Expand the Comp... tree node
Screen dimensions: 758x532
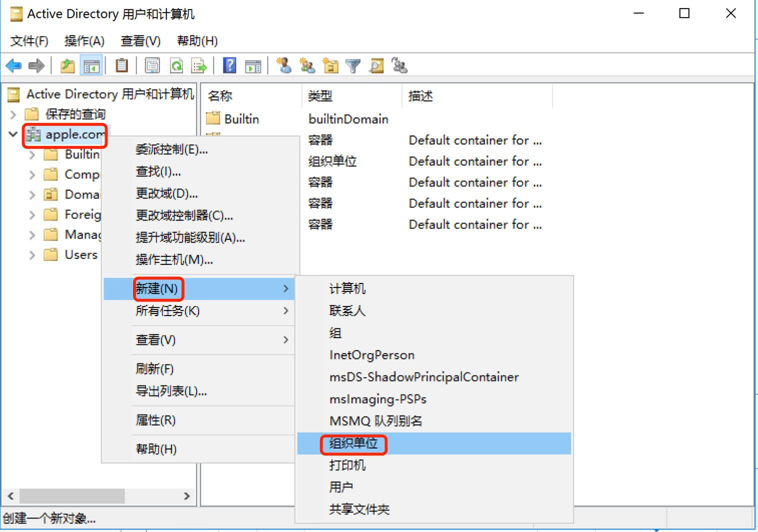coord(32,175)
